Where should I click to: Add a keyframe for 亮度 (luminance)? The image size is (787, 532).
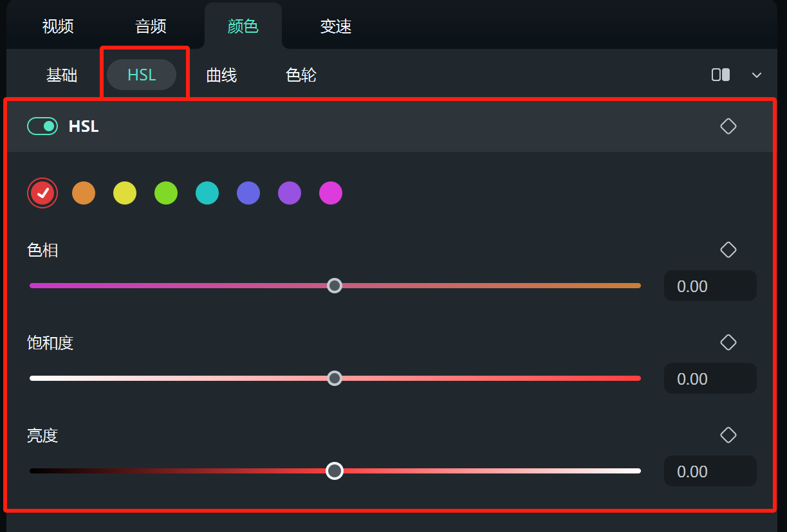pos(728,435)
